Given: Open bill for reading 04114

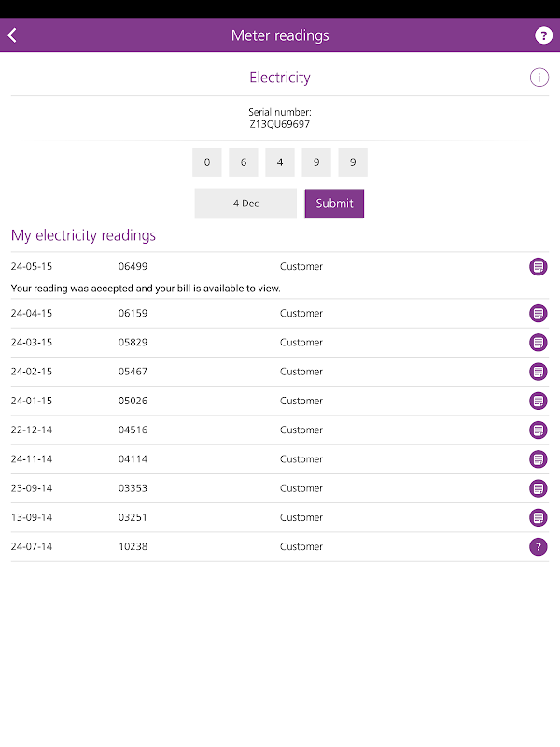Looking at the screenshot, I should 539,459.
